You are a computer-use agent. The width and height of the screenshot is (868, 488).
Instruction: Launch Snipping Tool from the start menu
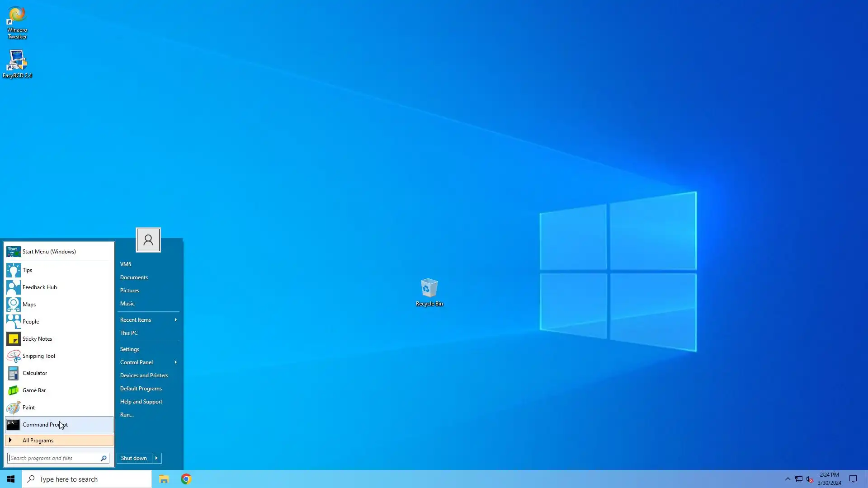pos(38,356)
